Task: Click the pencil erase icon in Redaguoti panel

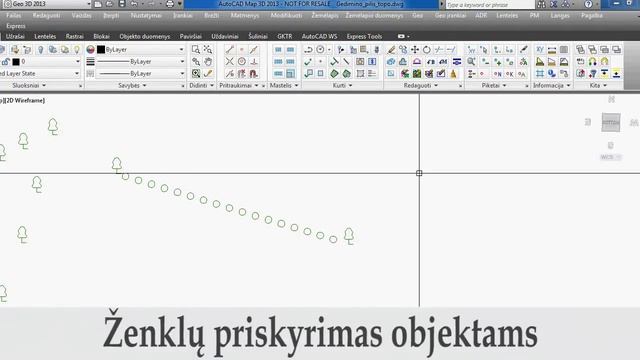Action: 391,49
